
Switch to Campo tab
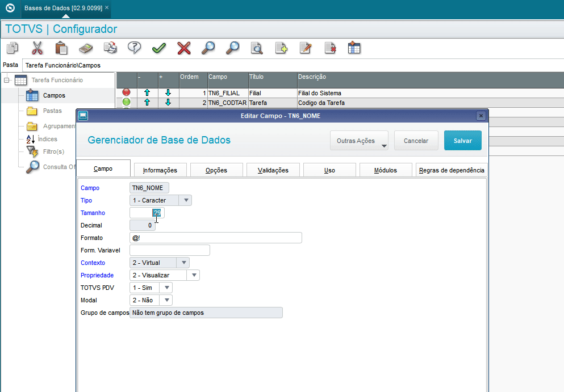pos(103,168)
